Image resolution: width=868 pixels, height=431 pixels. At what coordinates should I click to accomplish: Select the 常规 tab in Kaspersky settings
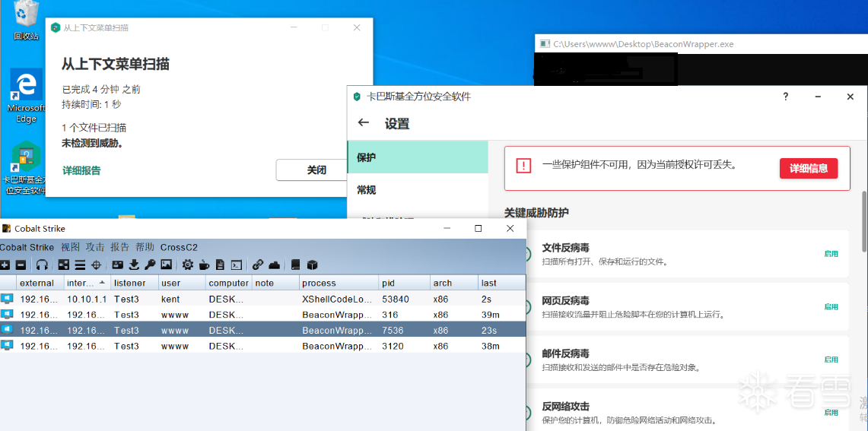coord(418,190)
